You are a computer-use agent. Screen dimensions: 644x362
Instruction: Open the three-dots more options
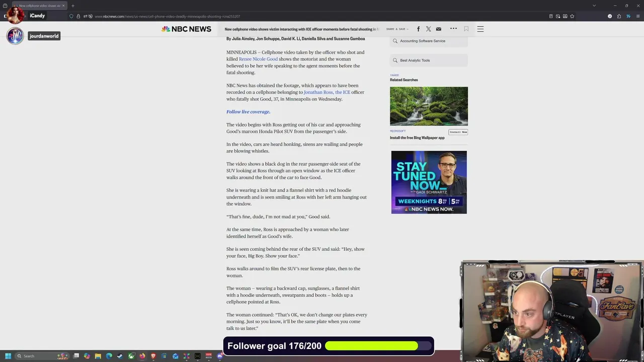(453, 29)
